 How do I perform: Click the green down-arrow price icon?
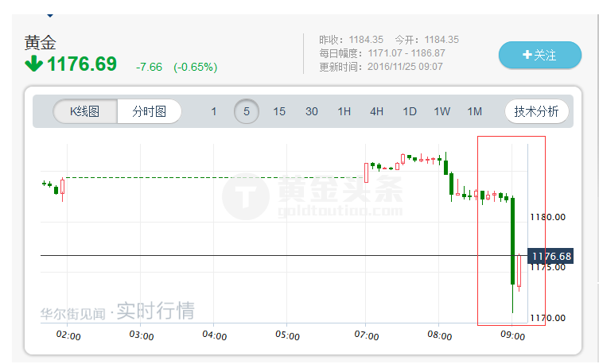pyautogui.click(x=33, y=64)
